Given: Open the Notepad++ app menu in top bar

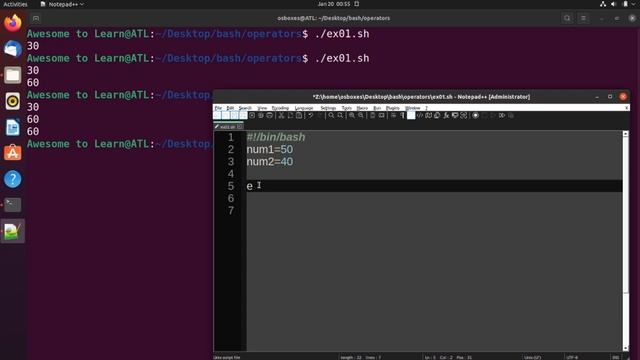Looking at the screenshot, I should (x=62, y=4).
